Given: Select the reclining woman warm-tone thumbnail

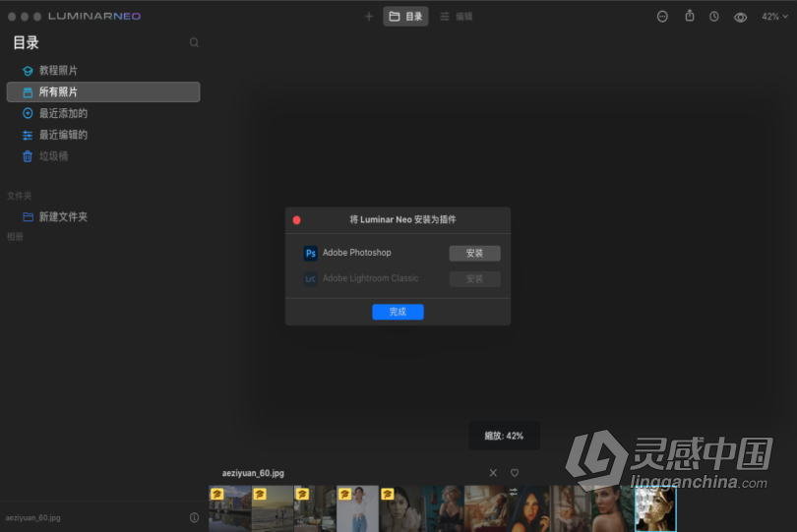Looking at the screenshot, I should pyautogui.click(x=485, y=508).
